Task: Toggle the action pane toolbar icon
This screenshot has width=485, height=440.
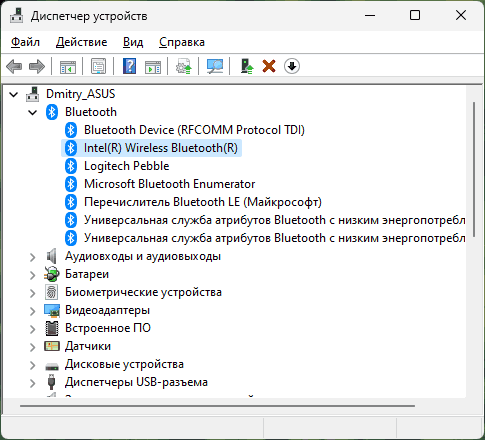Action: (153, 66)
